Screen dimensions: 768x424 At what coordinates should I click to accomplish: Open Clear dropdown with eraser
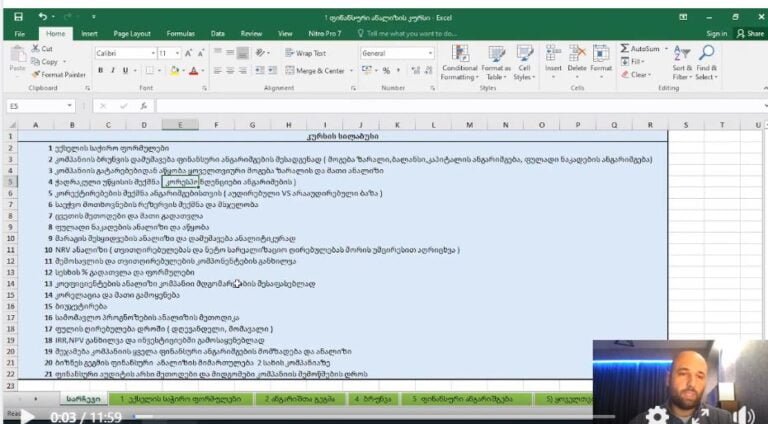(636, 74)
